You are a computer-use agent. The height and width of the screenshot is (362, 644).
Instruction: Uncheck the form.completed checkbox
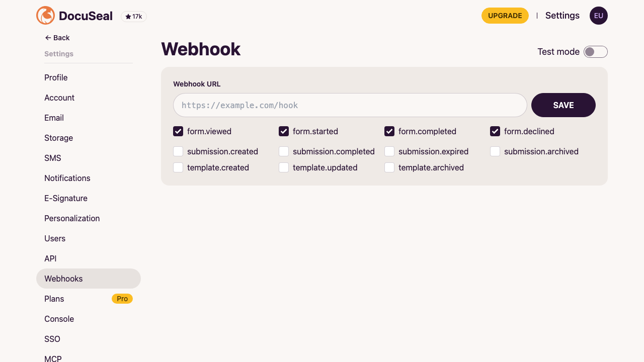pyautogui.click(x=389, y=131)
